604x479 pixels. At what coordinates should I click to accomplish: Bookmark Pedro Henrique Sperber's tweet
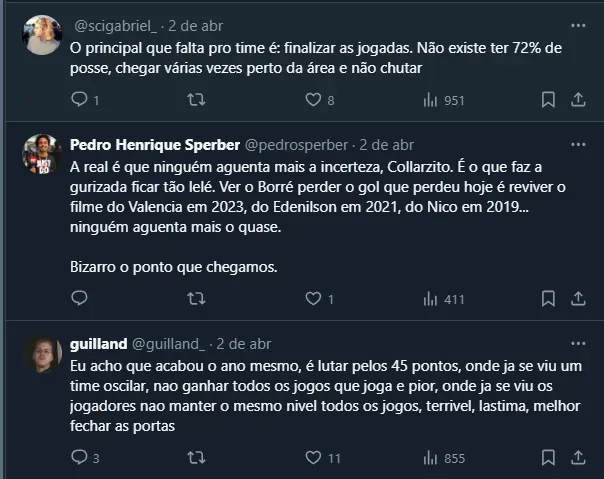(x=548, y=298)
